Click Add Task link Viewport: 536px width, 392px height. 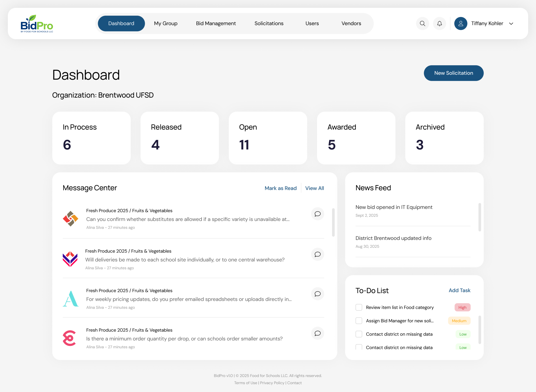pos(459,290)
